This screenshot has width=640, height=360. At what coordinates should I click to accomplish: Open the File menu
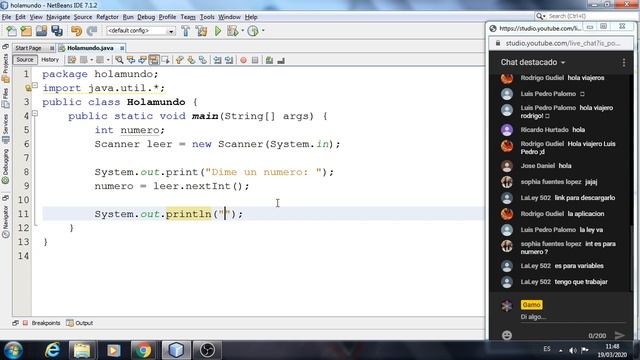click(7, 17)
